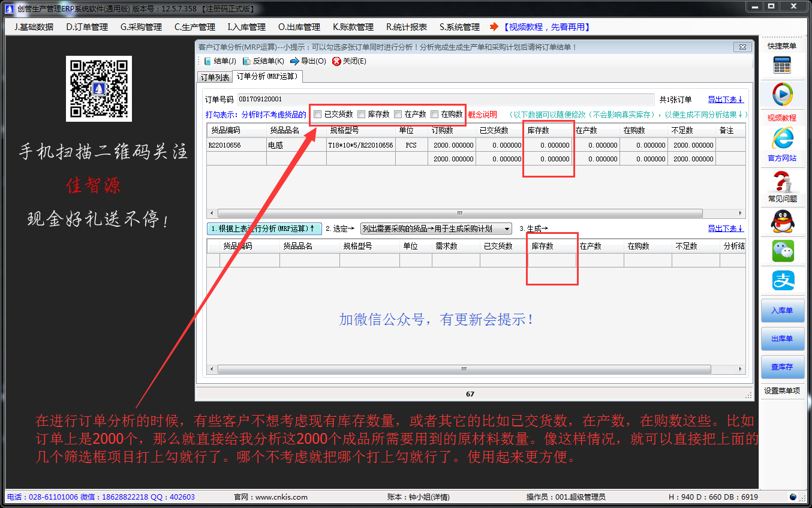Screen dimensions: 812x508
Task: Click the Alipay icon in sidebar
Action: coord(782,281)
